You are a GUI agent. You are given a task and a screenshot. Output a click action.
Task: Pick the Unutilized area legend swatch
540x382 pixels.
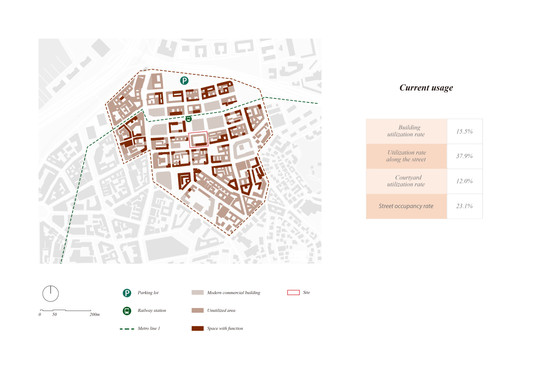pyautogui.click(x=198, y=310)
